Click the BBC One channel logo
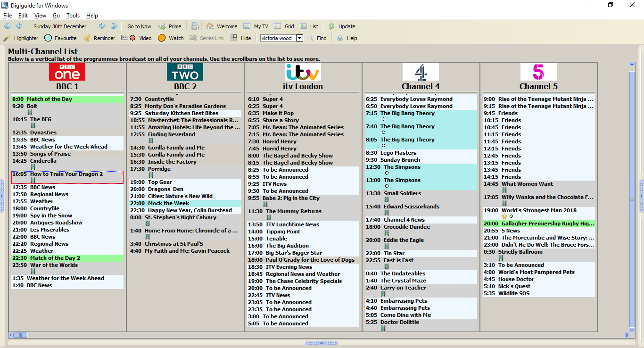This screenshot has height=348, width=644. pyautogui.click(x=67, y=72)
